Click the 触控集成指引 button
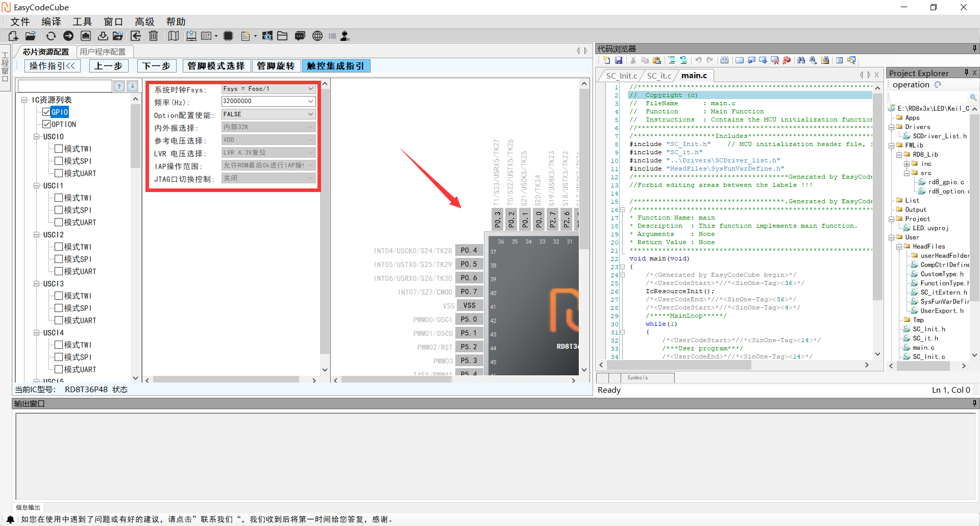The height and width of the screenshot is (526, 980). pos(336,66)
